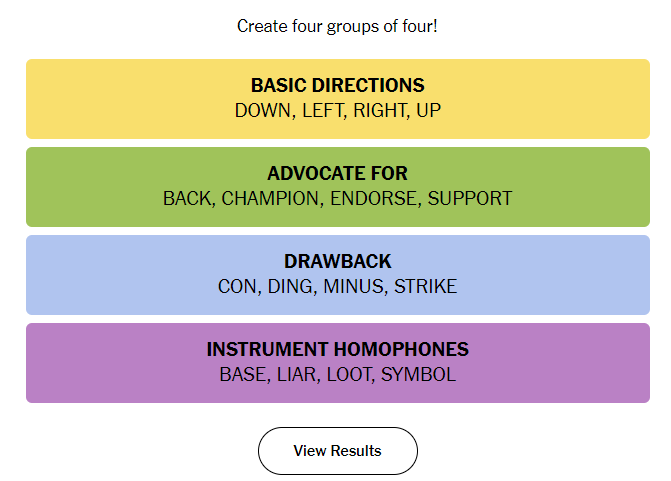Image resolution: width=671 pixels, height=481 pixels.
Task: Click the word SYMBOL in purple group
Action: [x=419, y=374]
